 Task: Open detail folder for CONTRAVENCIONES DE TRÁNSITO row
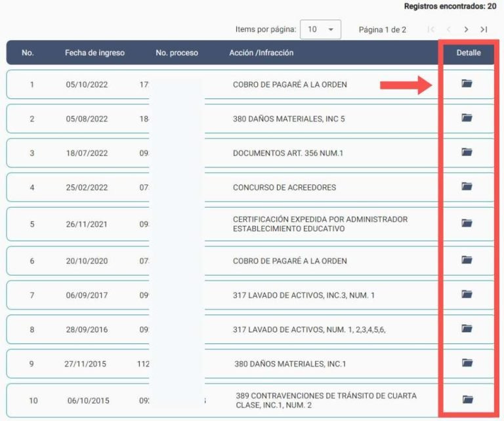(x=468, y=399)
